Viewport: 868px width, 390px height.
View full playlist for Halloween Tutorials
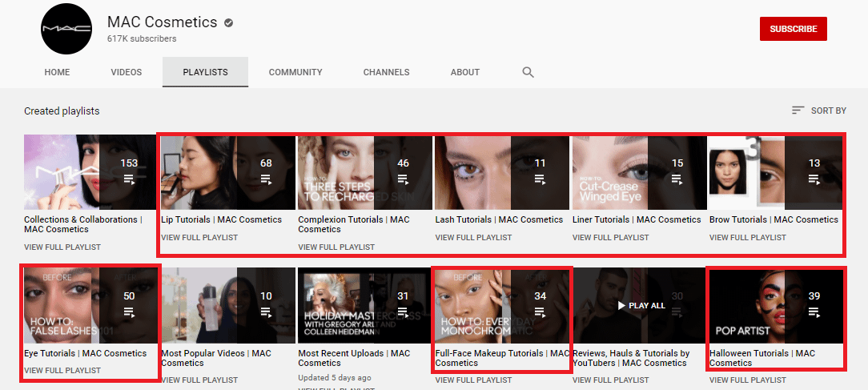pyautogui.click(x=747, y=380)
